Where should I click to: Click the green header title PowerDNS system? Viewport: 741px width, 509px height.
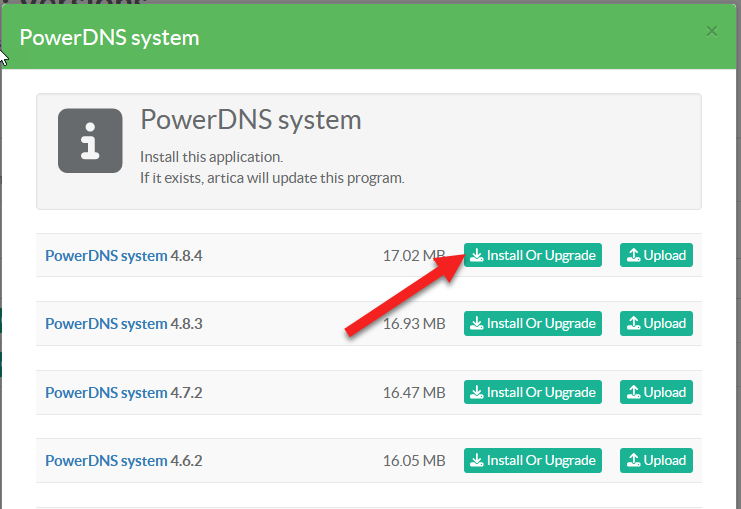tap(110, 38)
